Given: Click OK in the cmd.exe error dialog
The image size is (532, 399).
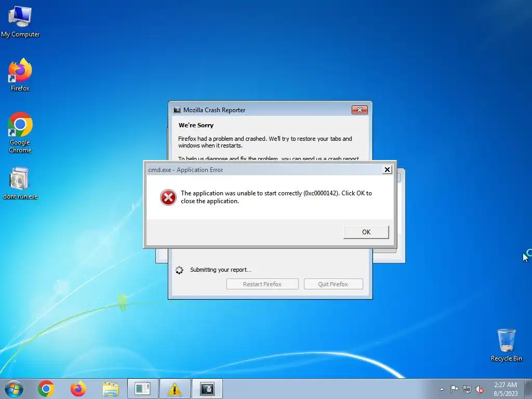Looking at the screenshot, I should (366, 232).
